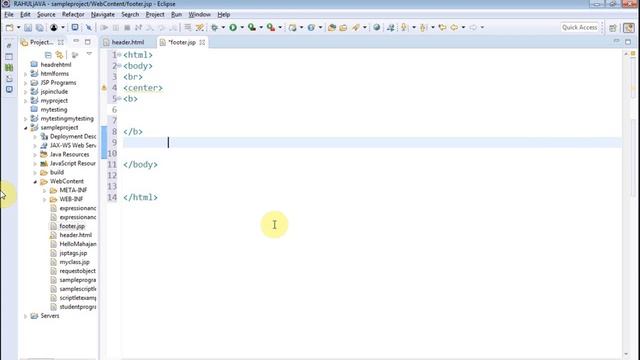Click the Open Type package icon
This screenshot has width=640, height=360.
(331, 27)
